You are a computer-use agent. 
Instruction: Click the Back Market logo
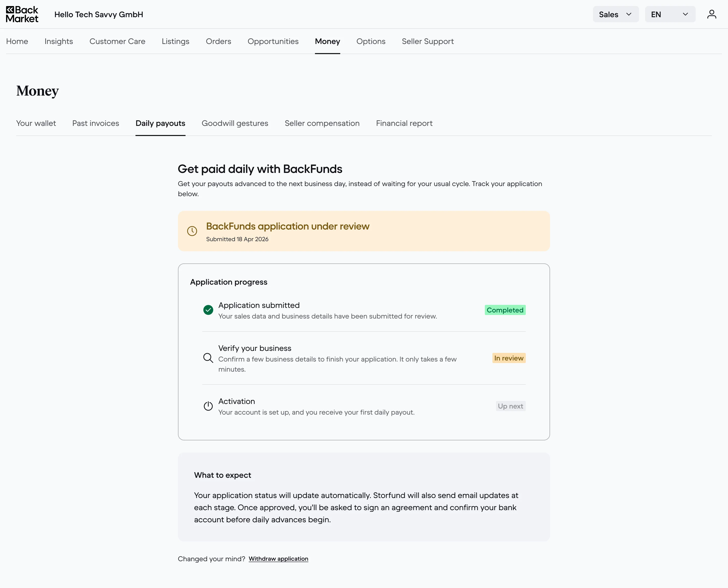point(22,14)
